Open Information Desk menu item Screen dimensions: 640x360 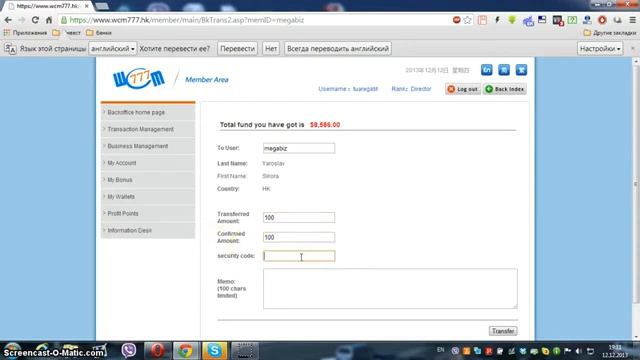point(148,230)
